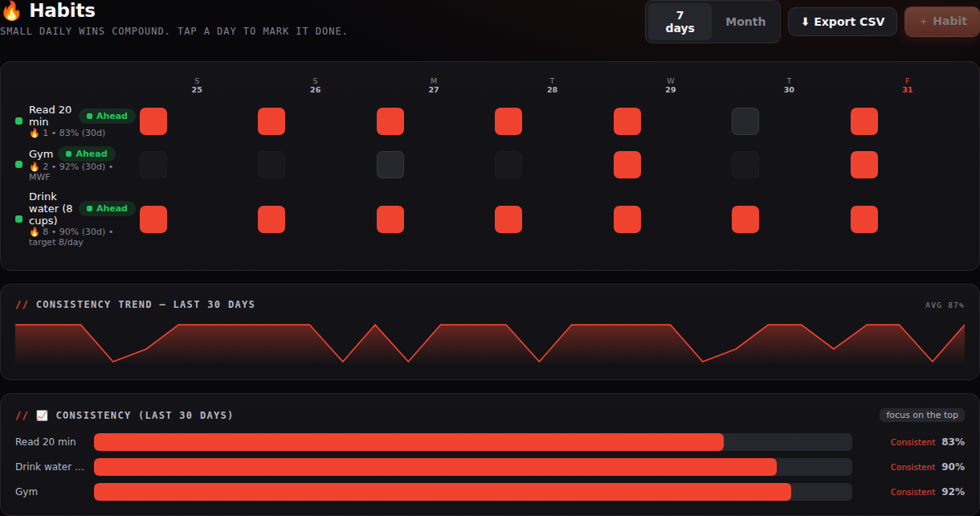Mark Read 20 min done on Thursday 30

pos(745,121)
